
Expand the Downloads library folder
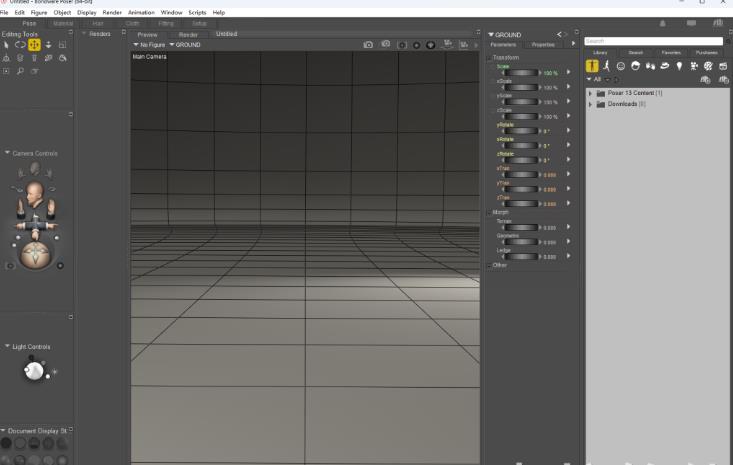[x=590, y=105]
